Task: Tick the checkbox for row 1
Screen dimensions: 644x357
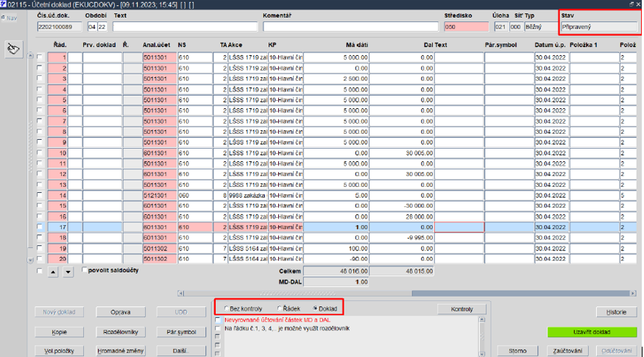Action: 40,57
